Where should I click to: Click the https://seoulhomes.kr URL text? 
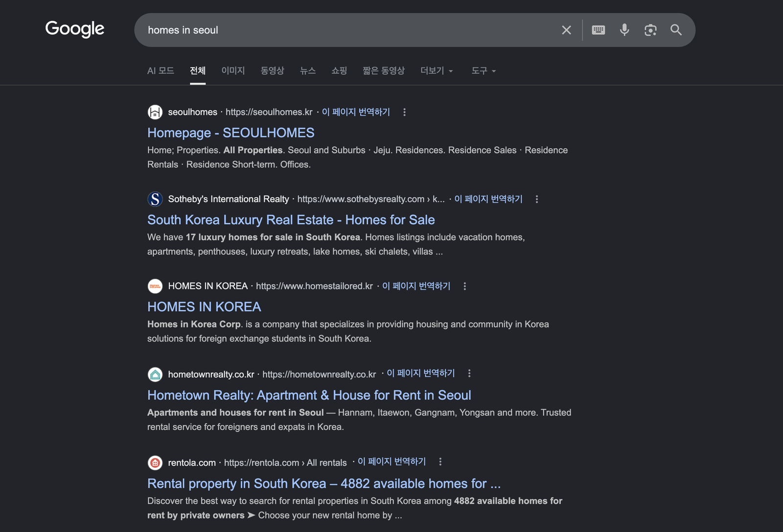click(x=269, y=112)
